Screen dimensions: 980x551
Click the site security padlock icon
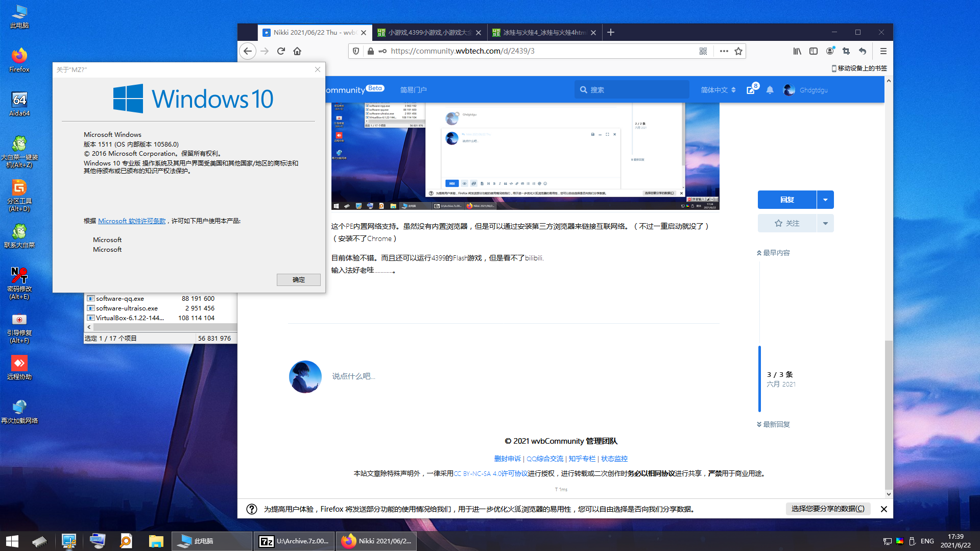(370, 51)
